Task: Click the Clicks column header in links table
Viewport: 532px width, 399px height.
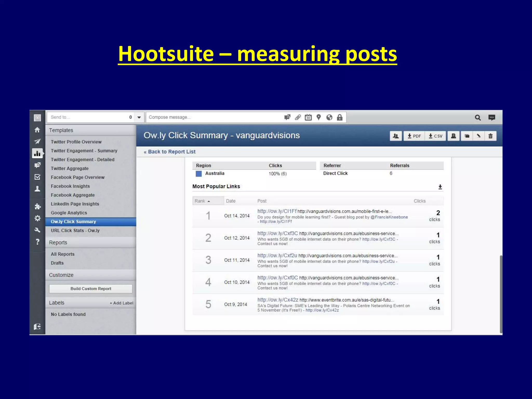Action: tap(420, 201)
